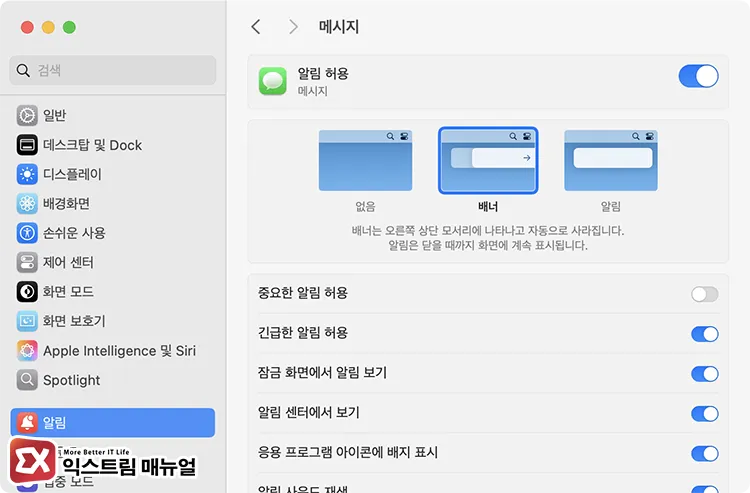This screenshot has height=493, width=750.
Task: Click the search magnifier icon in 검색 field
Action: click(x=23, y=70)
